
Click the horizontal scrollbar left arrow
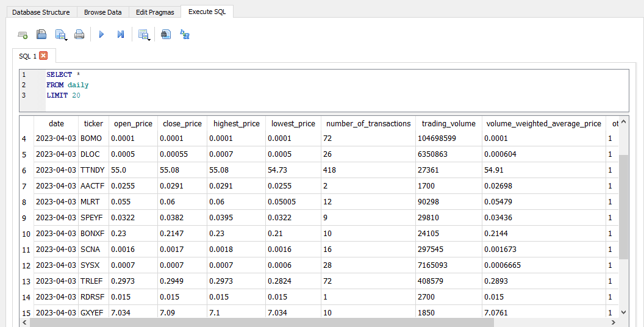pyautogui.click(x=24, y=323)
